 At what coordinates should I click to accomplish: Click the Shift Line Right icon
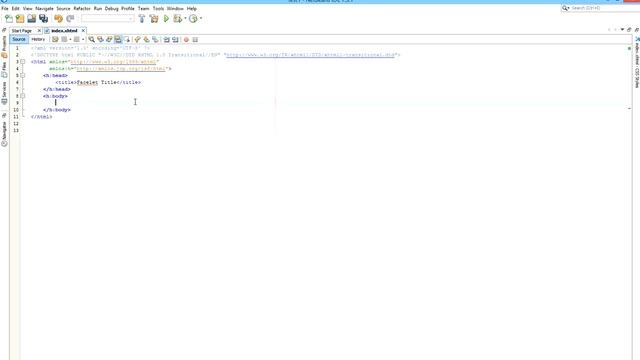tap(175, 40)
